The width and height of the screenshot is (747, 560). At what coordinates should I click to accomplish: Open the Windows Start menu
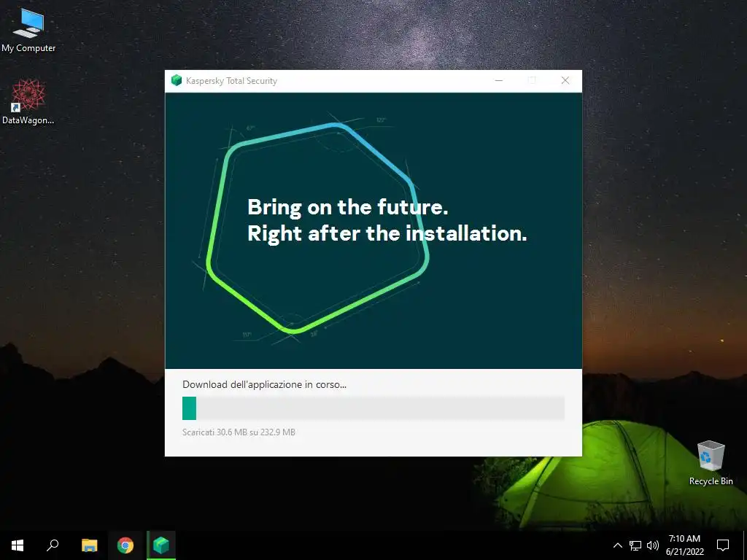(x=18, y=545)
